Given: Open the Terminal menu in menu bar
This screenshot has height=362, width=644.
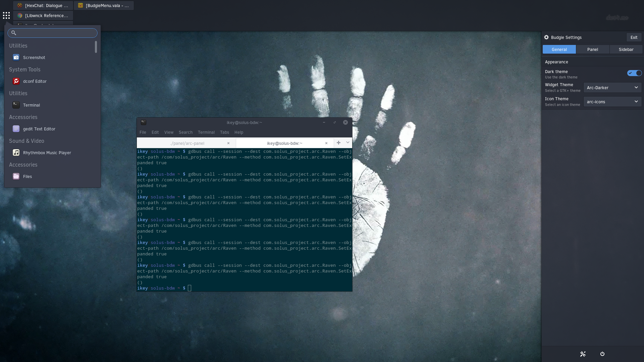Looking at the screenshot, I should tap(206, 132).
